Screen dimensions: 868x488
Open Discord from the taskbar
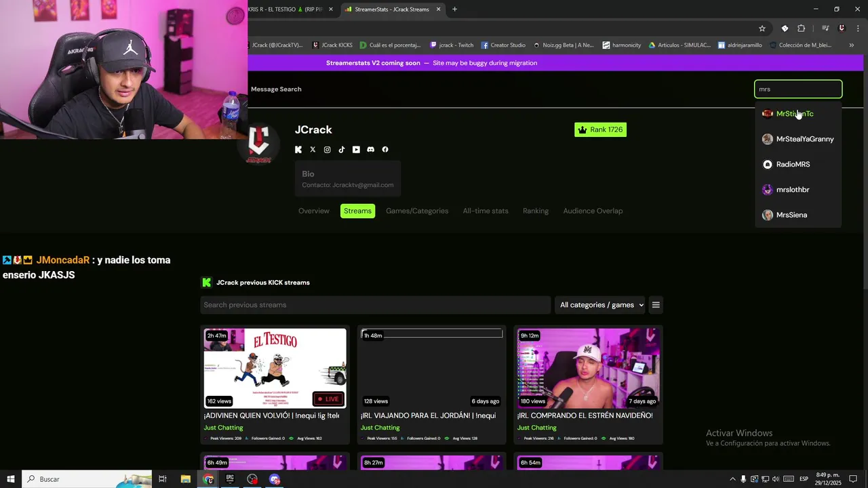click(x=275, y=479)
